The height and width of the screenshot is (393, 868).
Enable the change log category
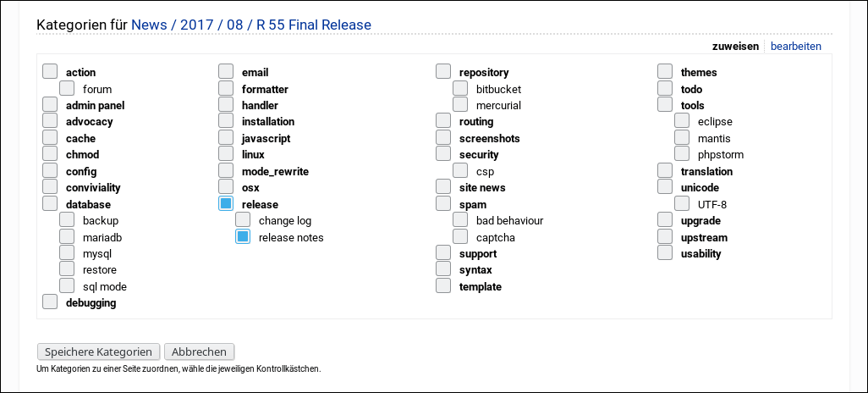[243, 220]
